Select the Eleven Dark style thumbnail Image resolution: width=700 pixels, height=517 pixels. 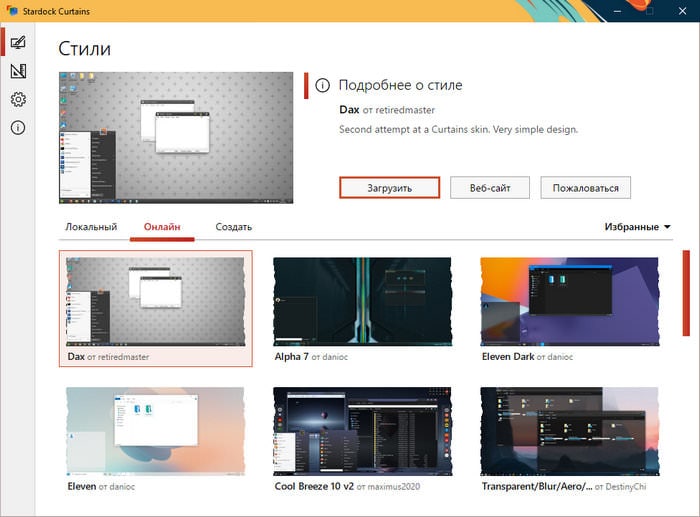pos(569,301)
